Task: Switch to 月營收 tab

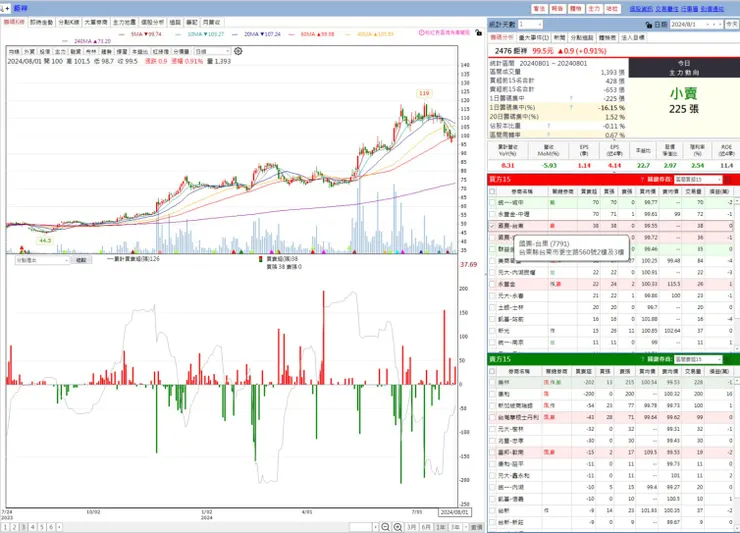Action: coord(211,22)
